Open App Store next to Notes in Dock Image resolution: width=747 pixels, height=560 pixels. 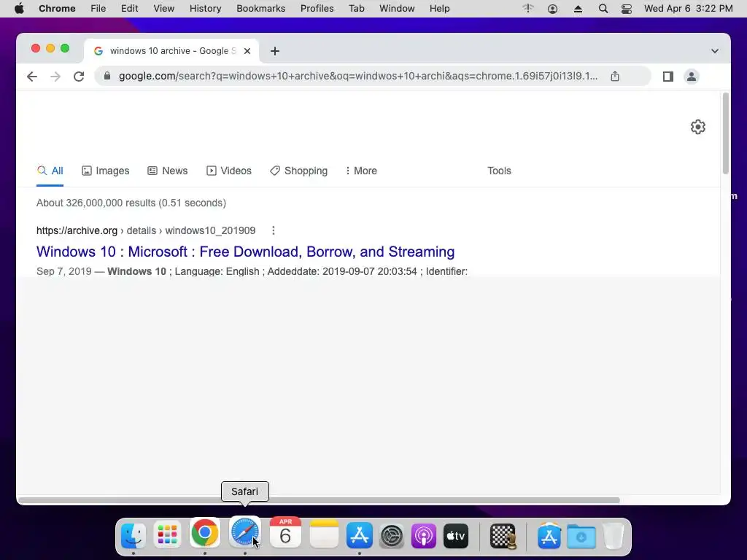(x=359, y=535)
